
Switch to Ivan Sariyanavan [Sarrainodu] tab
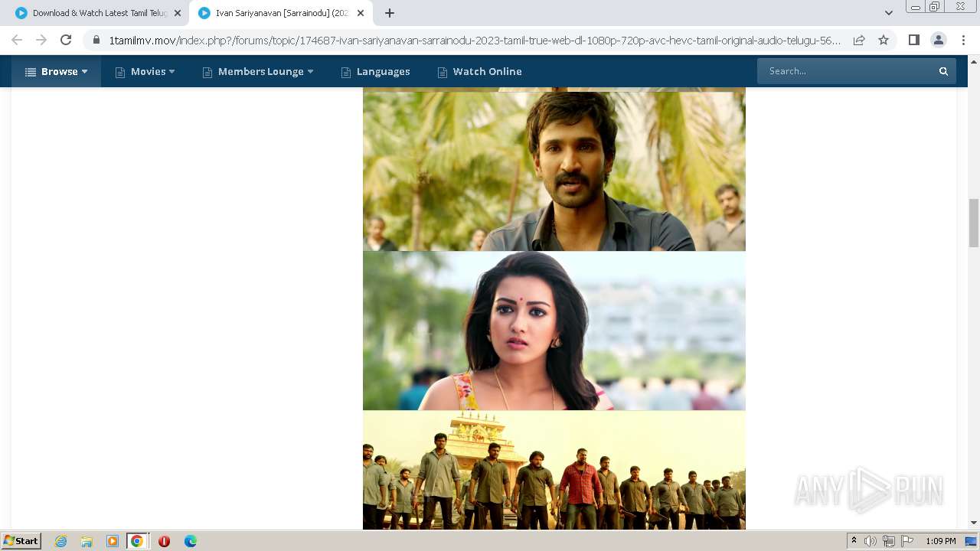pos(280,13)
